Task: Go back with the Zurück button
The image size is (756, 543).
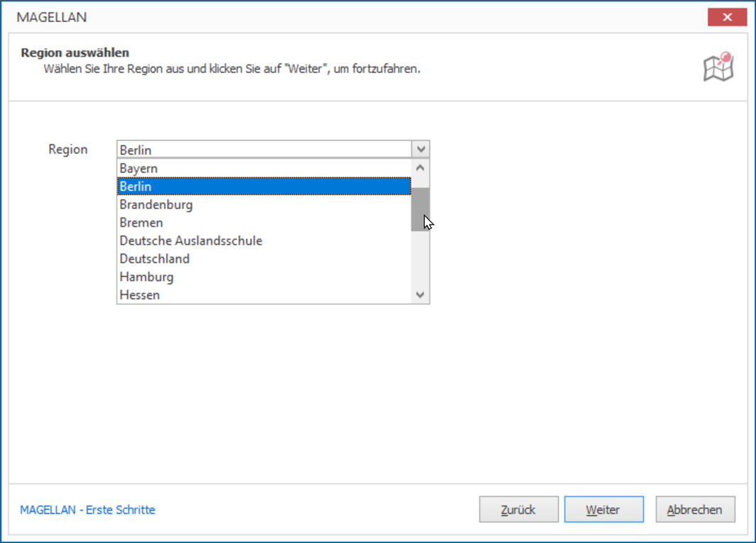Action: pyautogui.click(x=519, y=509)
